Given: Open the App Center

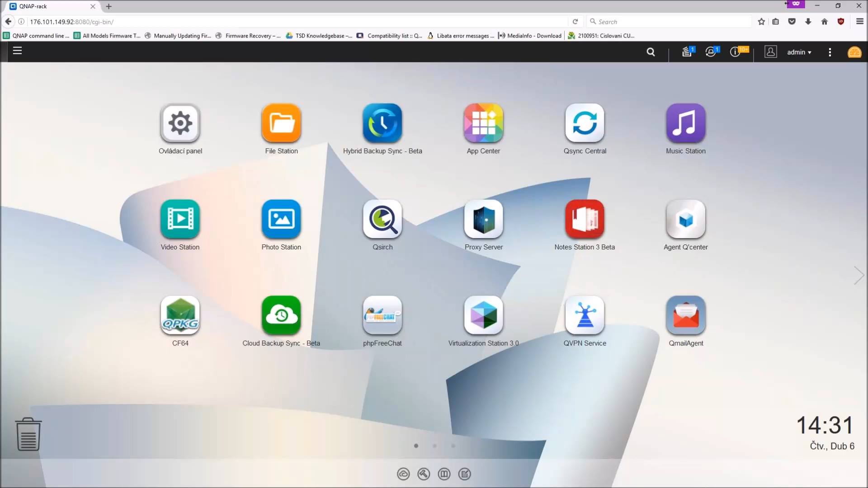Looking at the screenshot, I should coord(483,123).
